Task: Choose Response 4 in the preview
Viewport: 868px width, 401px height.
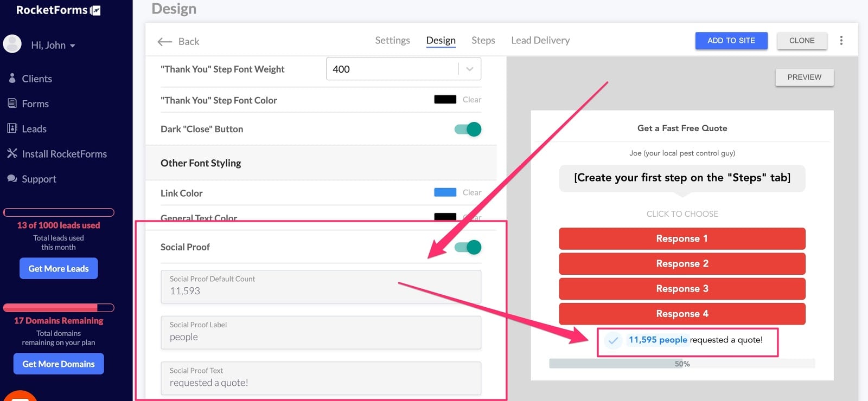Action: point(682,313)
